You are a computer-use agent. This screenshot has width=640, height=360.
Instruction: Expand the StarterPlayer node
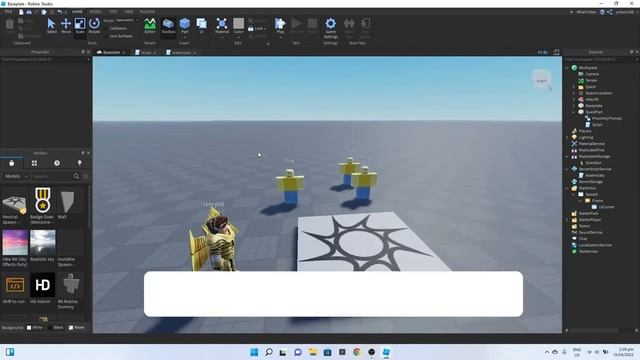567,220
